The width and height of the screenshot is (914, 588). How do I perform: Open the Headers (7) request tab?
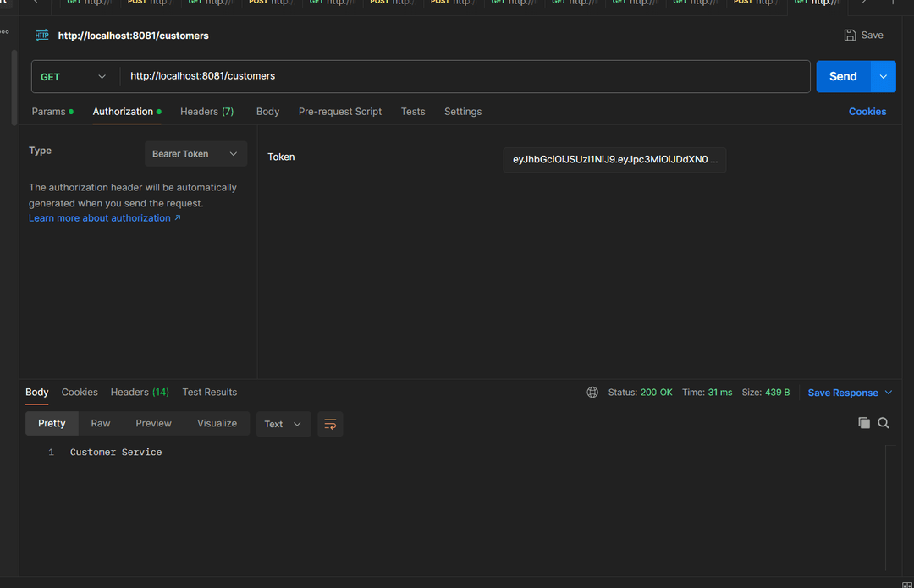206,112
